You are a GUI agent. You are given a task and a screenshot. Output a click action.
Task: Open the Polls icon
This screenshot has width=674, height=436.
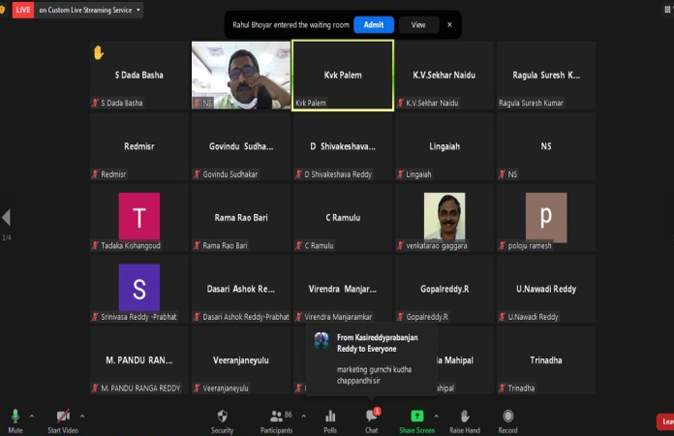coord(330,418)
